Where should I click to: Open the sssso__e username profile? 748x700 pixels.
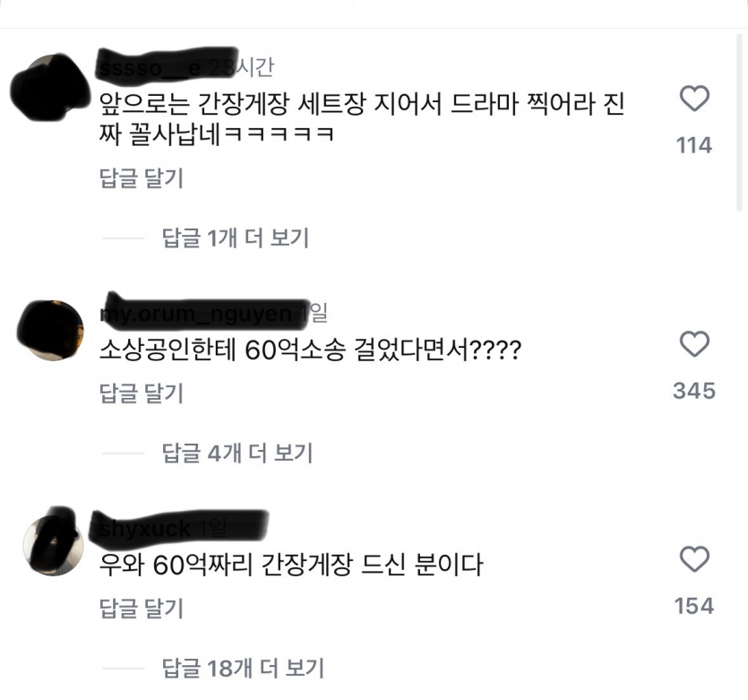pos(150,68)
